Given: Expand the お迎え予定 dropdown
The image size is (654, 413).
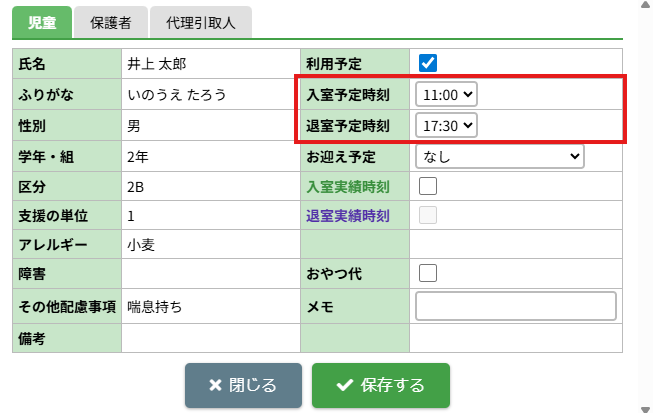Looking at the screenshot, I should pyautogui.click(x=499, y=156).
